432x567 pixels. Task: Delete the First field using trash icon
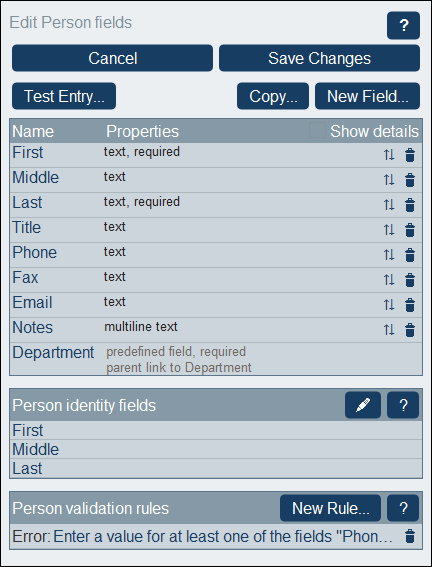click(x=410, y=155)
